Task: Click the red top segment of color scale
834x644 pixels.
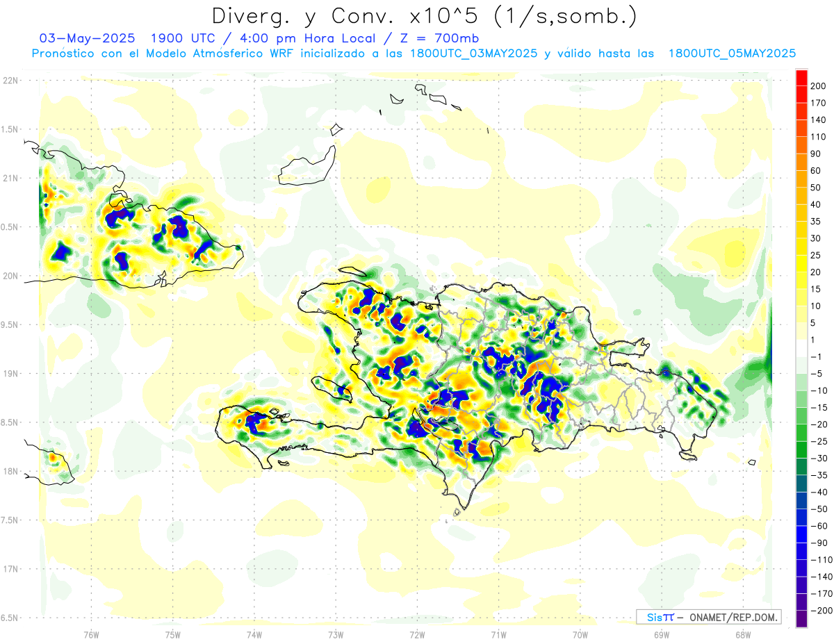Action: point(801,78)
